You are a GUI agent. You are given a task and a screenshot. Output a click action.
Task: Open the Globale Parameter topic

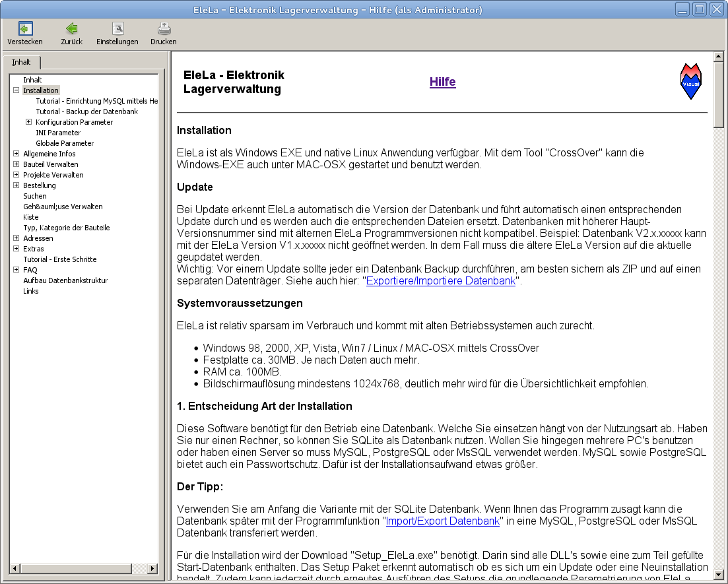65,143
